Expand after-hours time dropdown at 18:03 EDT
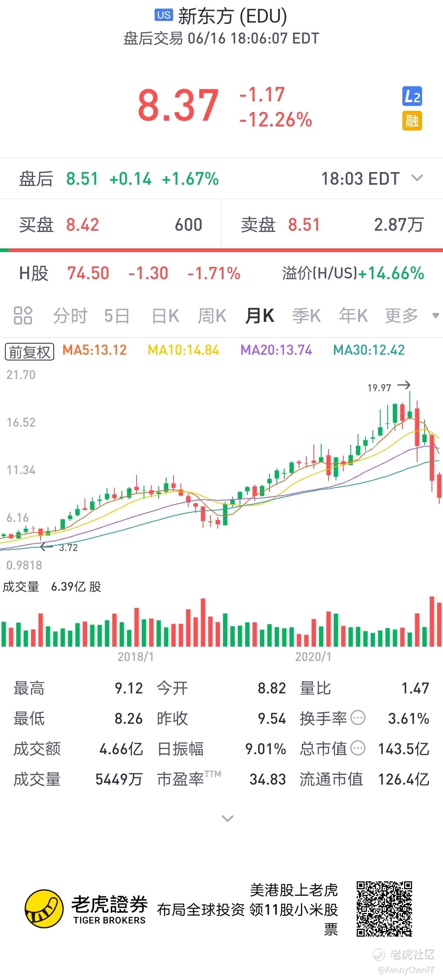This screenshot has height=980, width=443. 417,178
